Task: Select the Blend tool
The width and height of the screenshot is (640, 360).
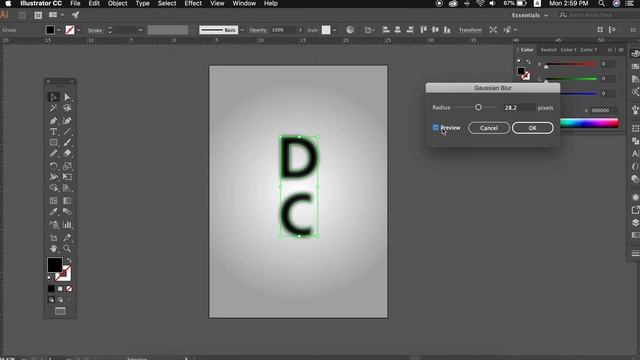Action: pos(67,212)
